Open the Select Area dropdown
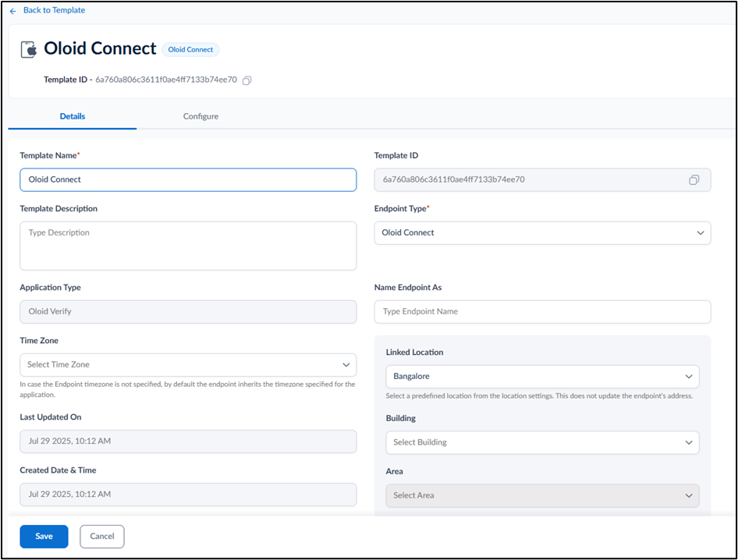The height and width of the screenshot is (560, 738). 542,495
